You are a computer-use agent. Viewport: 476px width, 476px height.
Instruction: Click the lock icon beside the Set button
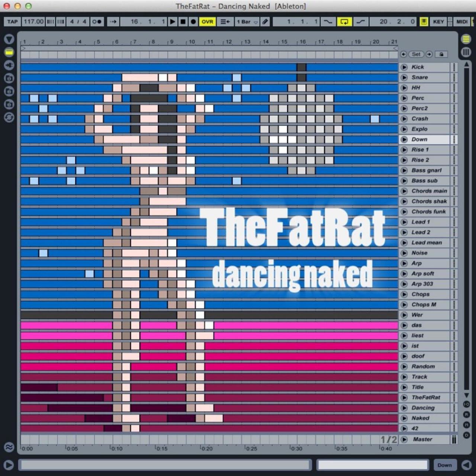[441, 54]
